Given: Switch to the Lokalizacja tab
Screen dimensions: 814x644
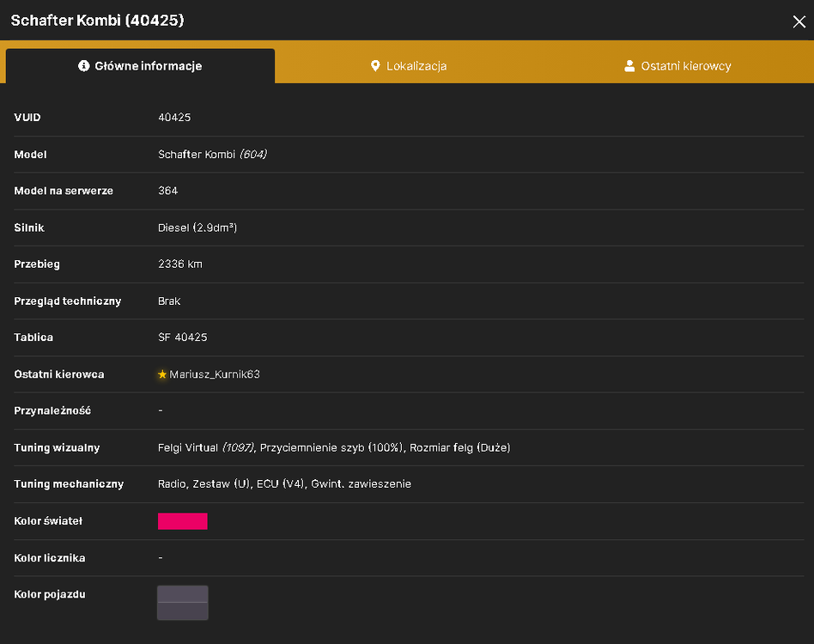Looking at the screenshot, I should click(409, 66).
